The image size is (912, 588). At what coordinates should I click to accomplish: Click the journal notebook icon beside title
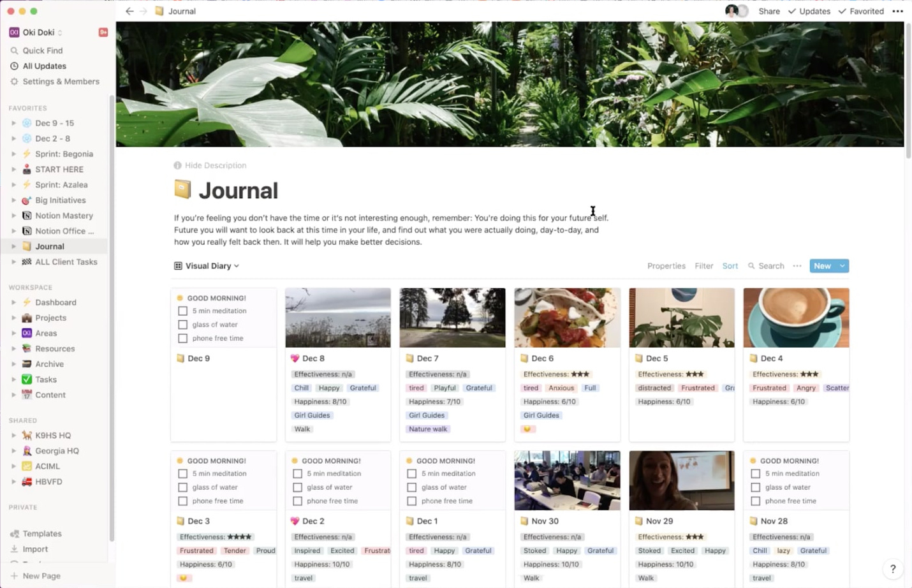click(x=182, y=189)
